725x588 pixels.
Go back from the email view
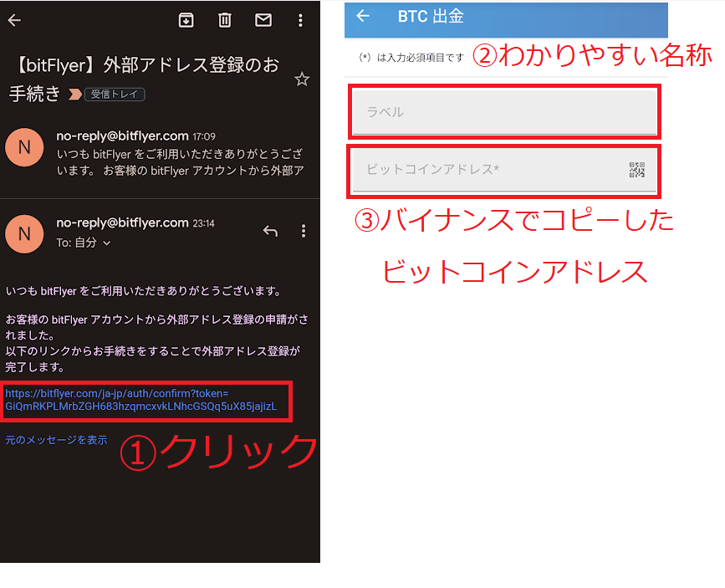(x=14, y=20)
